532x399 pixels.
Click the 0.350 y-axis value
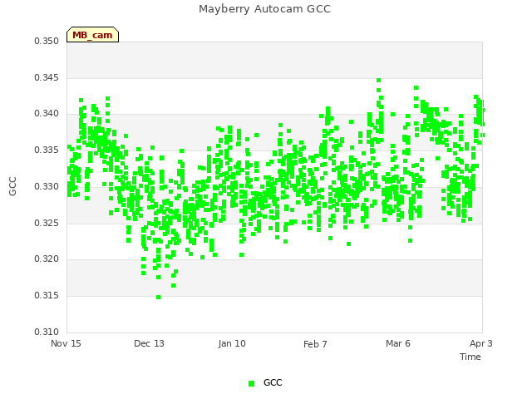pyautogui.click(x=47, y=41)
